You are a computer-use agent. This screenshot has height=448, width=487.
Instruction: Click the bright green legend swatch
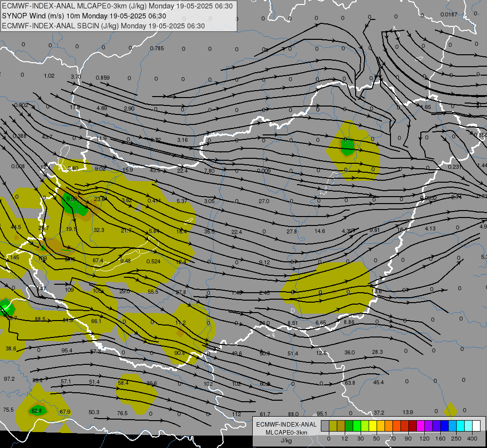[357, 426]
